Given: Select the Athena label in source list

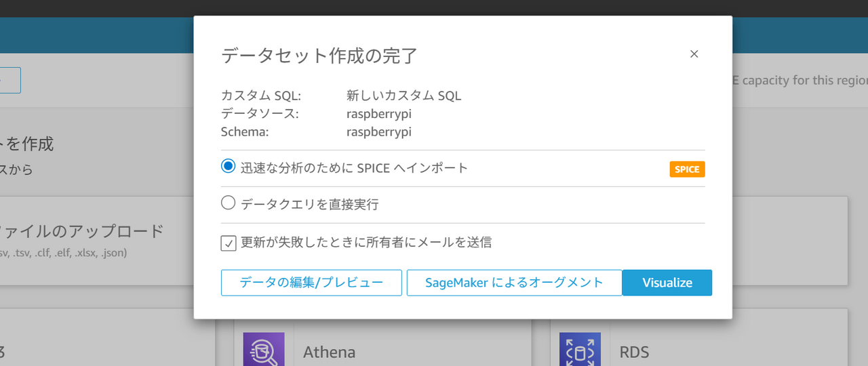Looking at the screenshot, I should coord(329,352).
